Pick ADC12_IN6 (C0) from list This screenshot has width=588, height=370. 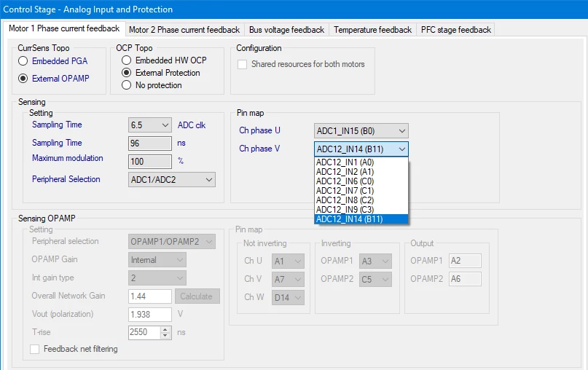pos(361,181)
